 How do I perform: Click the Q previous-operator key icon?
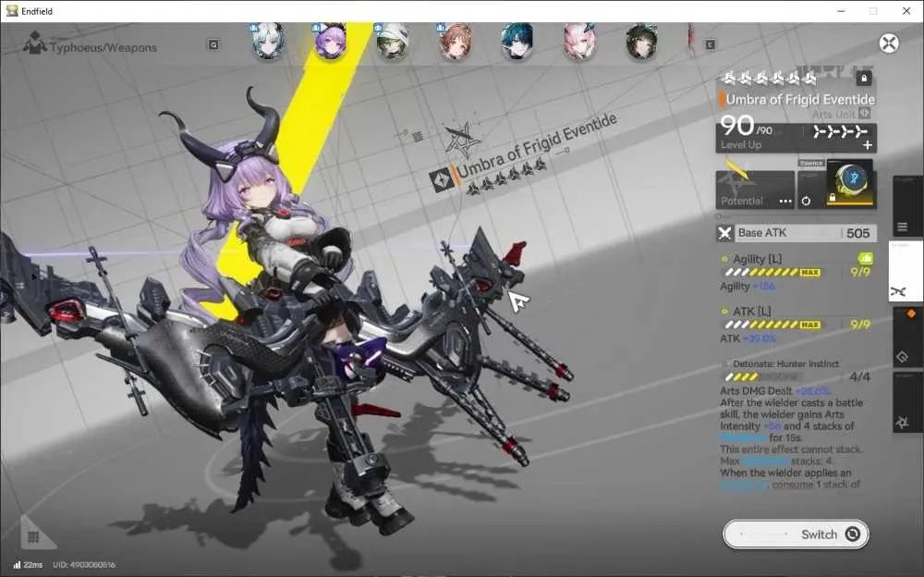(214, 44)
